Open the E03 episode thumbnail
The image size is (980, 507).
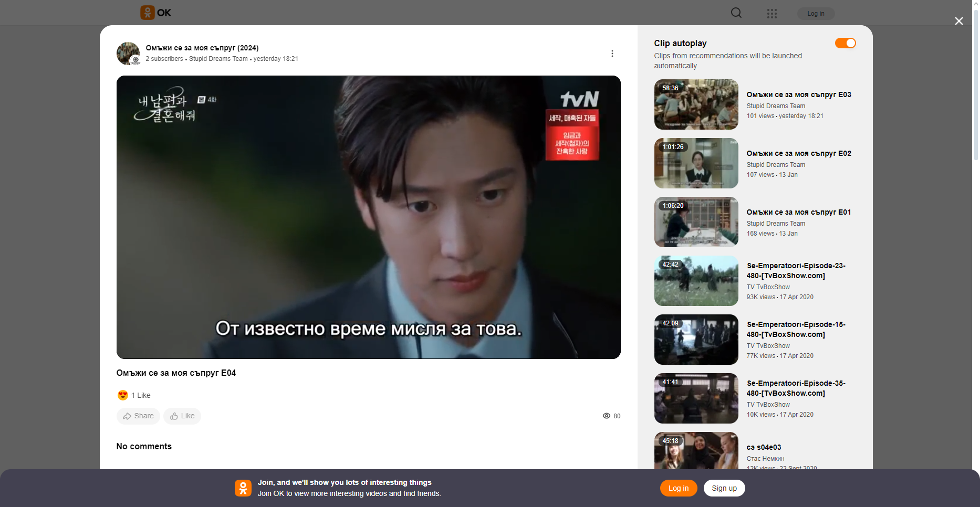point(696,104)
